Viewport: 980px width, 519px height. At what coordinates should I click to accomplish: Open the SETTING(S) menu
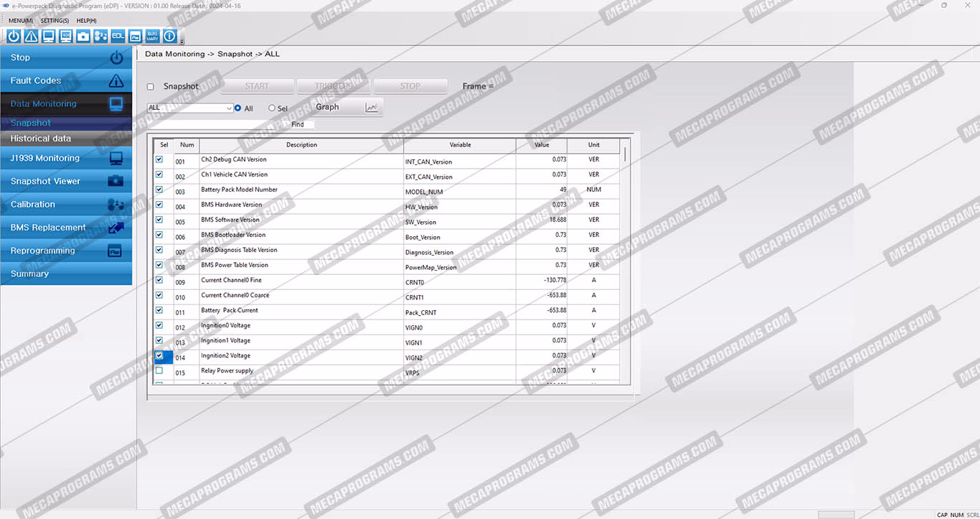[55, 21]
